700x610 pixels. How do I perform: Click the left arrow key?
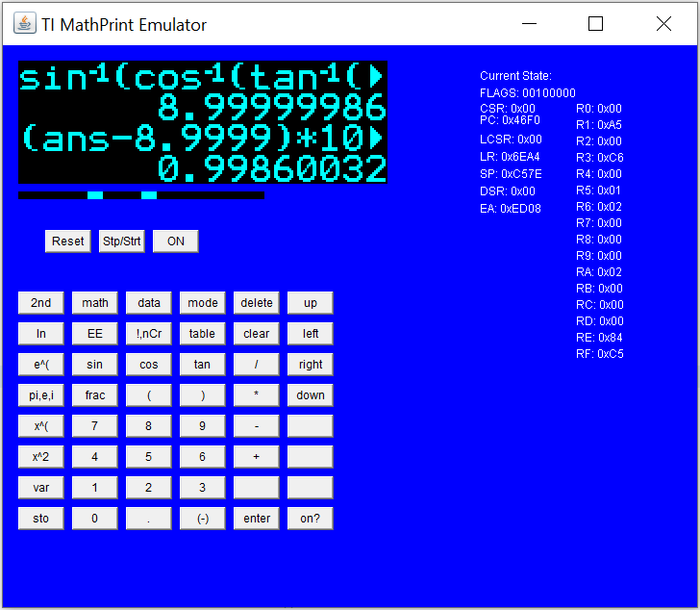tap(311, 334)
